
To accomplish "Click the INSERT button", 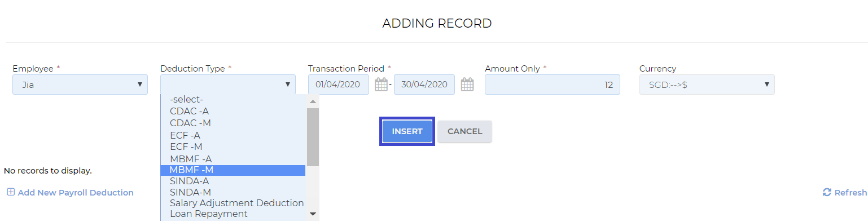I will (407, 131).
